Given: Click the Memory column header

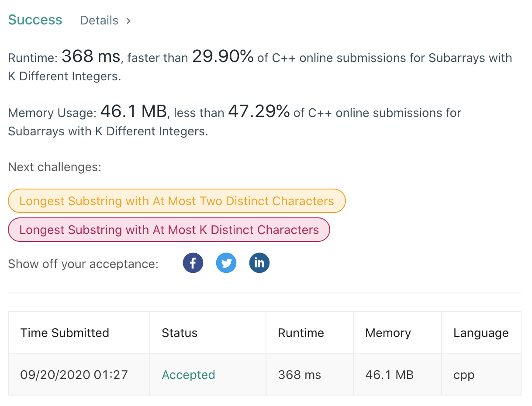Looking at the screenshot, I should point(388,333).
